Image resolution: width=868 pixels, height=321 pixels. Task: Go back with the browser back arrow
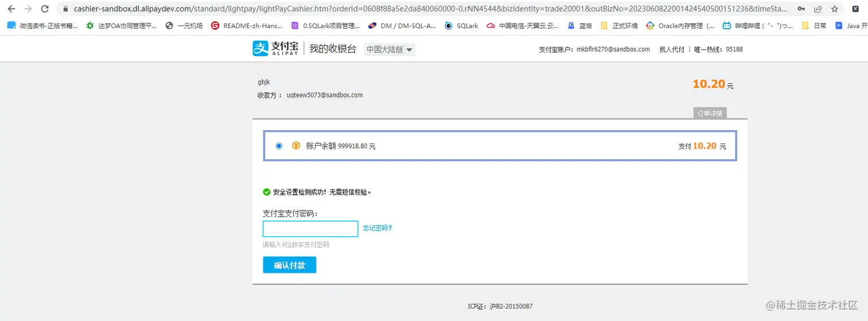pyautogui.click(x=11, y=9)
